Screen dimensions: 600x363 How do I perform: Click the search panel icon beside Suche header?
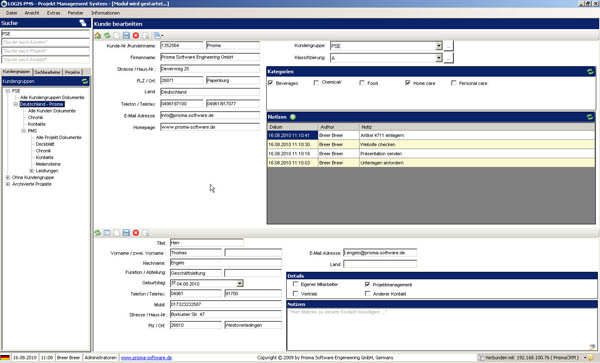83,23
